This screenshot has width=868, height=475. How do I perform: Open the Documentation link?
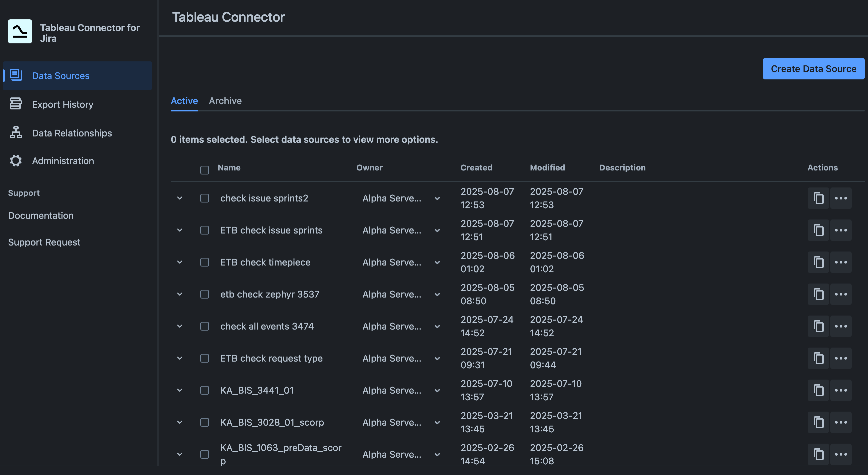(41, 215)
